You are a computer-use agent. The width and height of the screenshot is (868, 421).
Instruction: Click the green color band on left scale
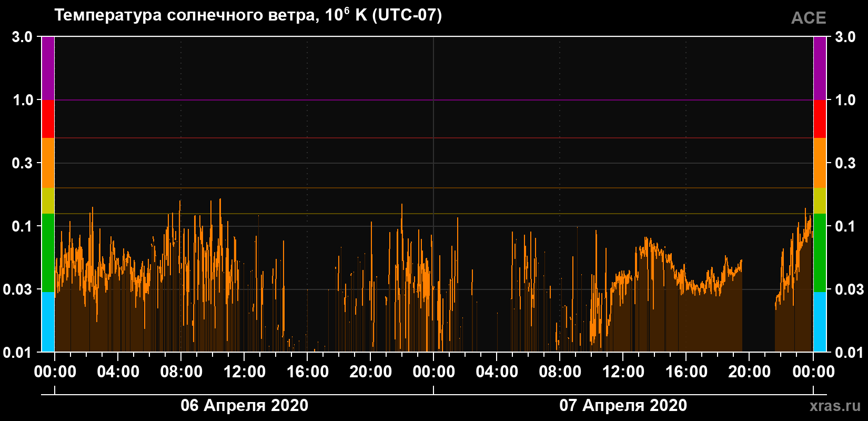coord(48,253)
